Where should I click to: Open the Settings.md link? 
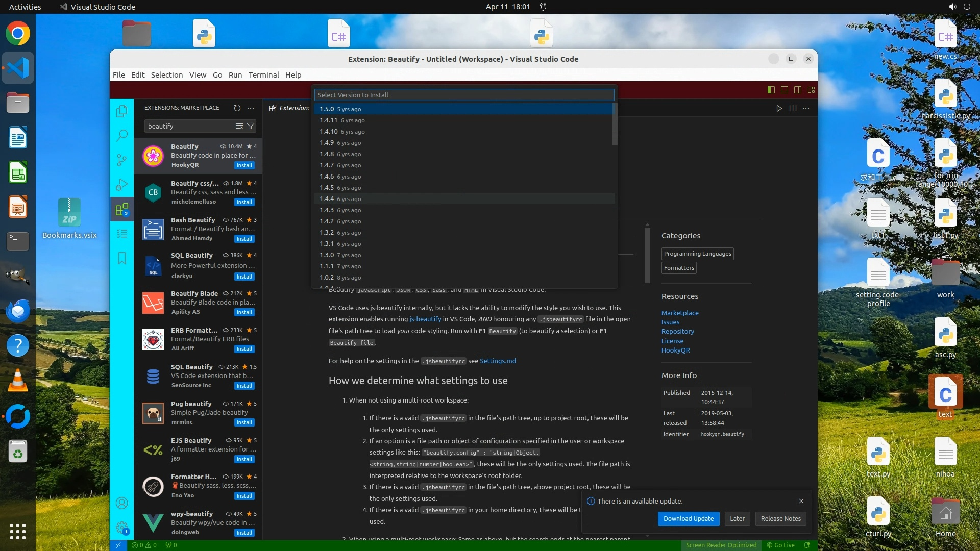pyautogui.click(x=498, y=361)
